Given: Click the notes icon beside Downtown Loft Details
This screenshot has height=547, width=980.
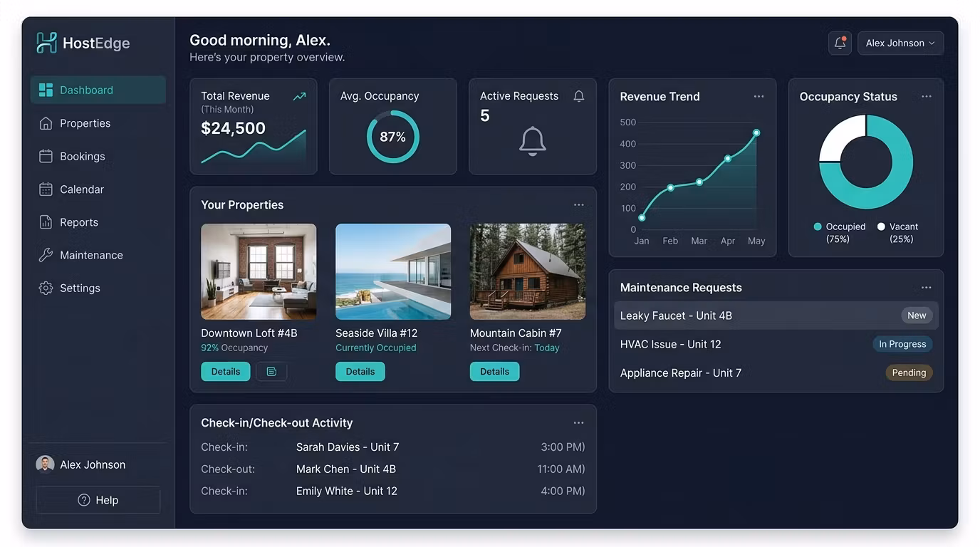Looking at the screenshot, I should pos(271,371).
